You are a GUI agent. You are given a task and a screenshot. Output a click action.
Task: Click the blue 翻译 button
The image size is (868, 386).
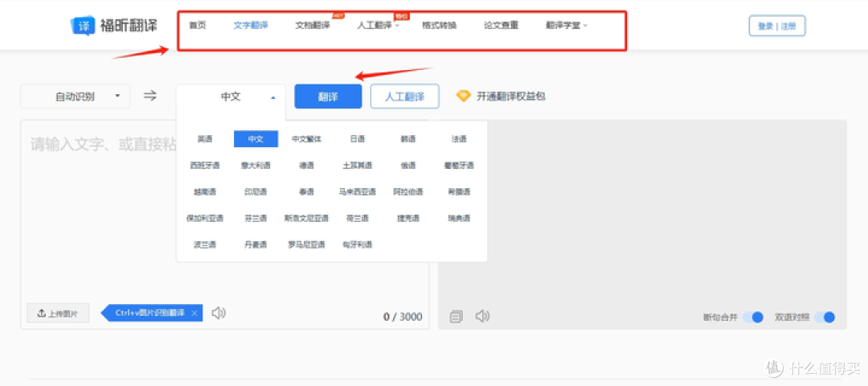(328, 96)
